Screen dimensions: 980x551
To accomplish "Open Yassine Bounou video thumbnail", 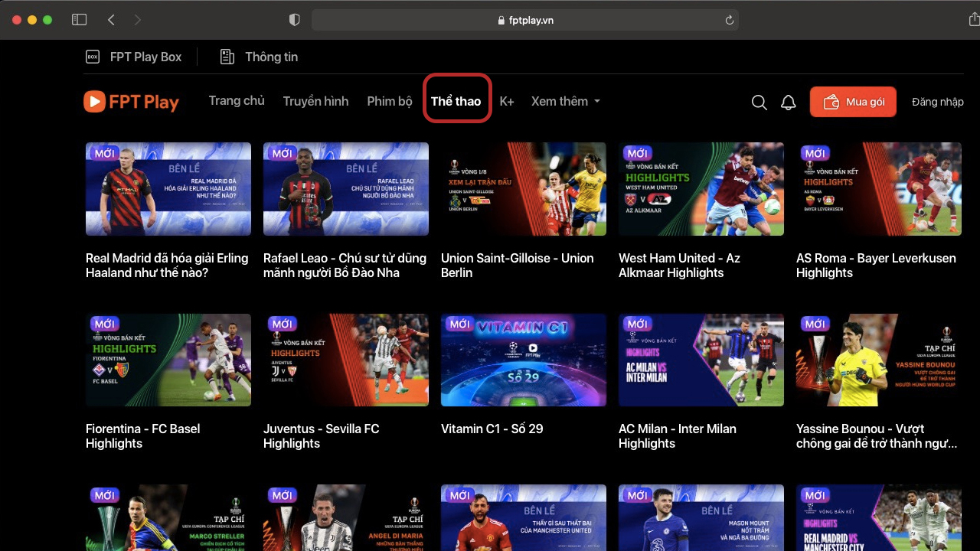I will 879,360.
